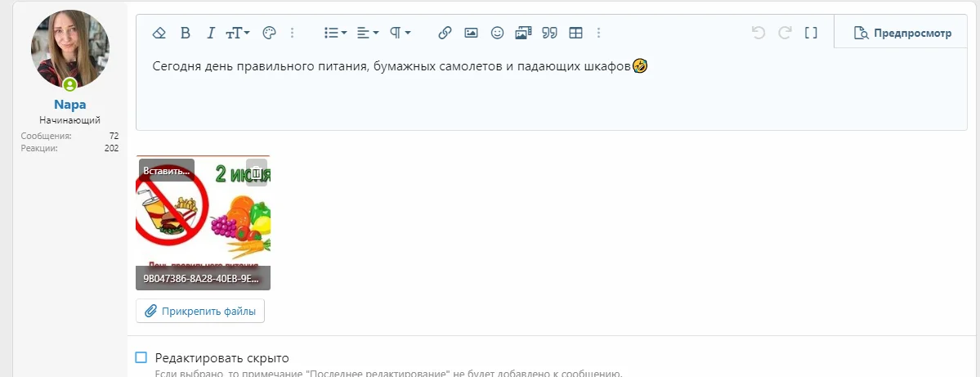980x377 pixels.
Task: Click the undo arrow
Action: [758, 34]
